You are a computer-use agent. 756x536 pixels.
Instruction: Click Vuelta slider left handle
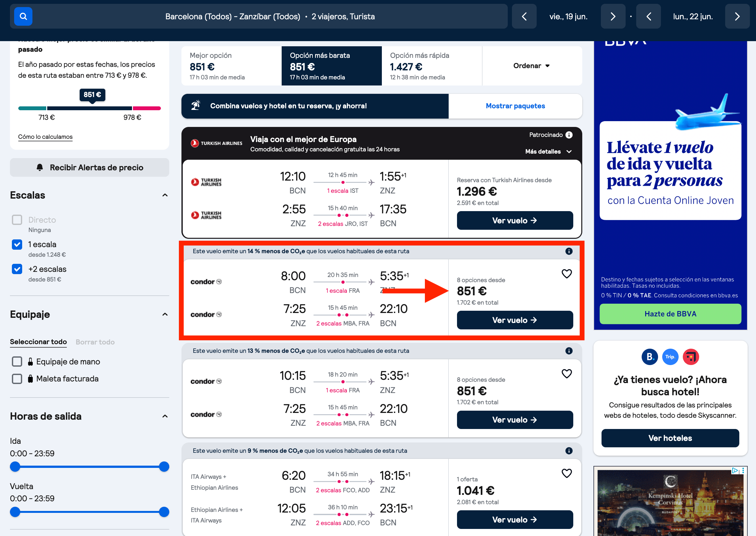click(15, 512)
